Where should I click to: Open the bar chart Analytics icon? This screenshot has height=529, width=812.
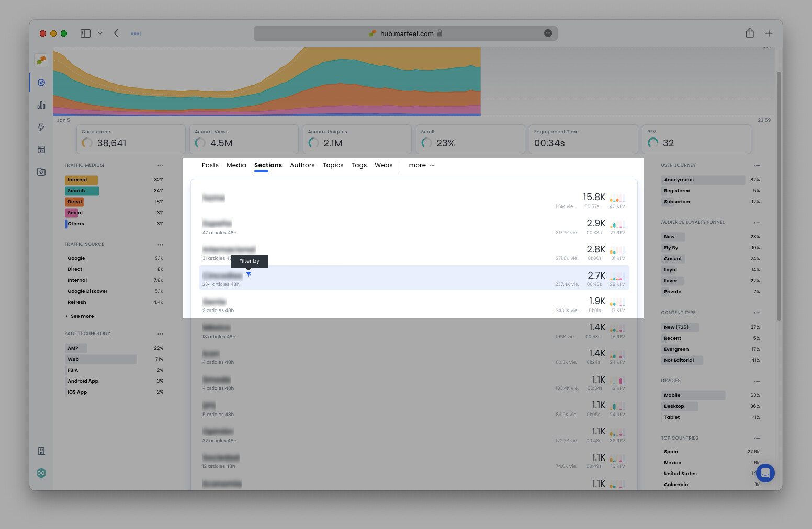(41, 105)
